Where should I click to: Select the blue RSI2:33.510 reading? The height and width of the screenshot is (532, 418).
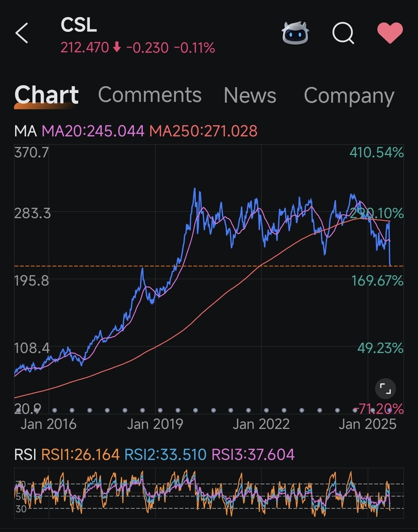point(165,455)
